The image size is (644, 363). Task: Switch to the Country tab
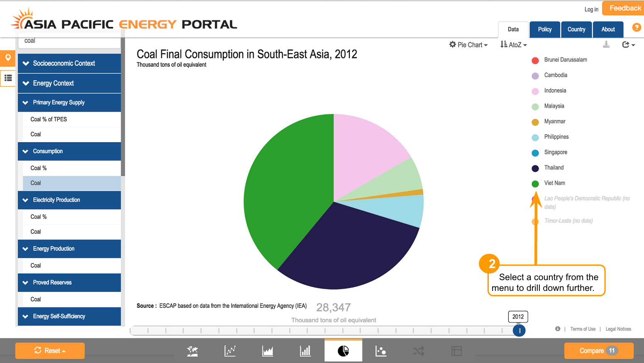pyautogui.click(x=576, y=29)
